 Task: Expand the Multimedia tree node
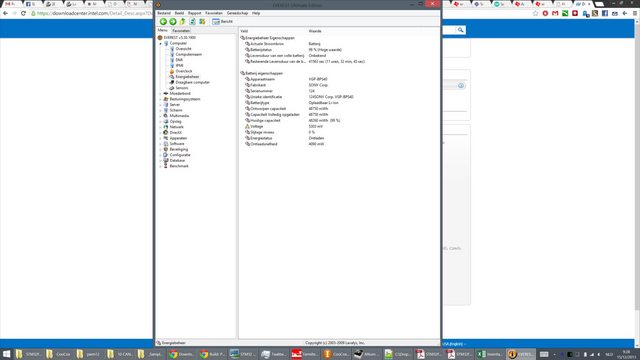(x=160, y=116)
